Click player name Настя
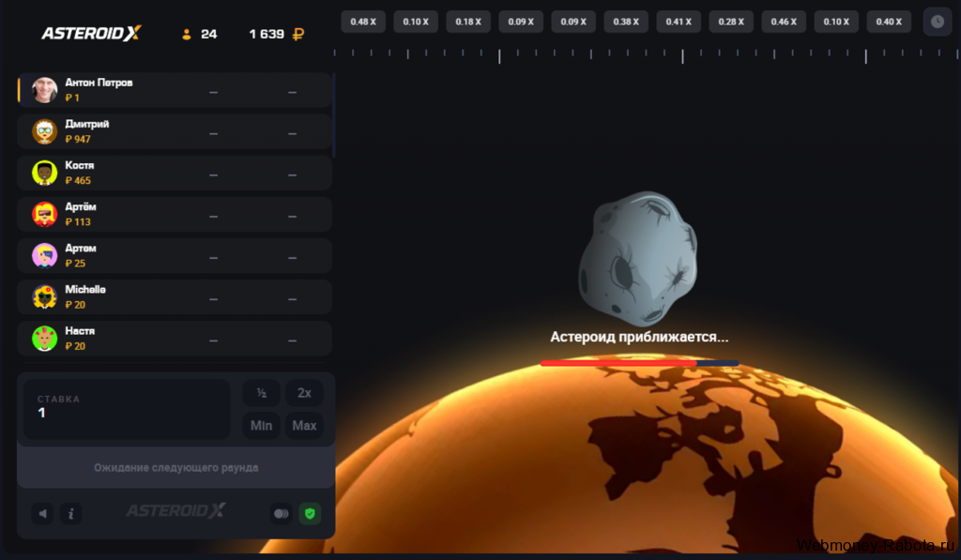The height and width of the screenshot is (560, 961). (80, 331)
